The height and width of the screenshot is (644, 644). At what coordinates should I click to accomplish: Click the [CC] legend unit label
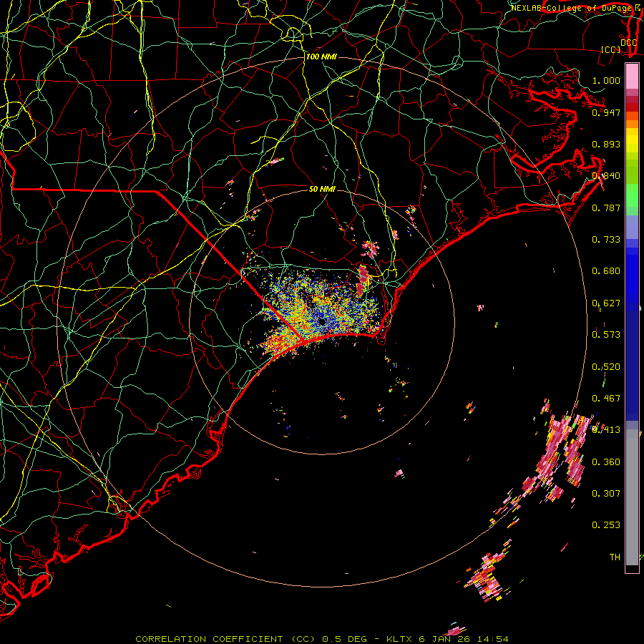pyautogui.click(x=610, y=49)
